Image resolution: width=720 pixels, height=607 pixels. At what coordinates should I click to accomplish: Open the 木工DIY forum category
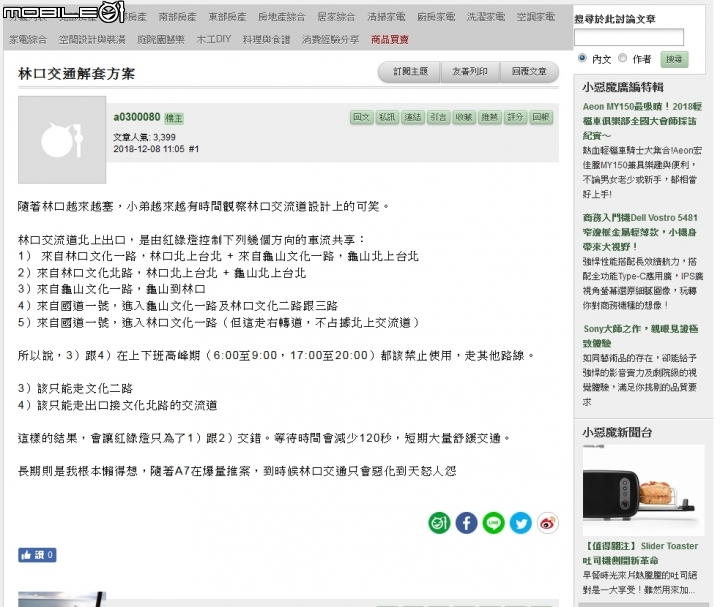pos(214,39)
